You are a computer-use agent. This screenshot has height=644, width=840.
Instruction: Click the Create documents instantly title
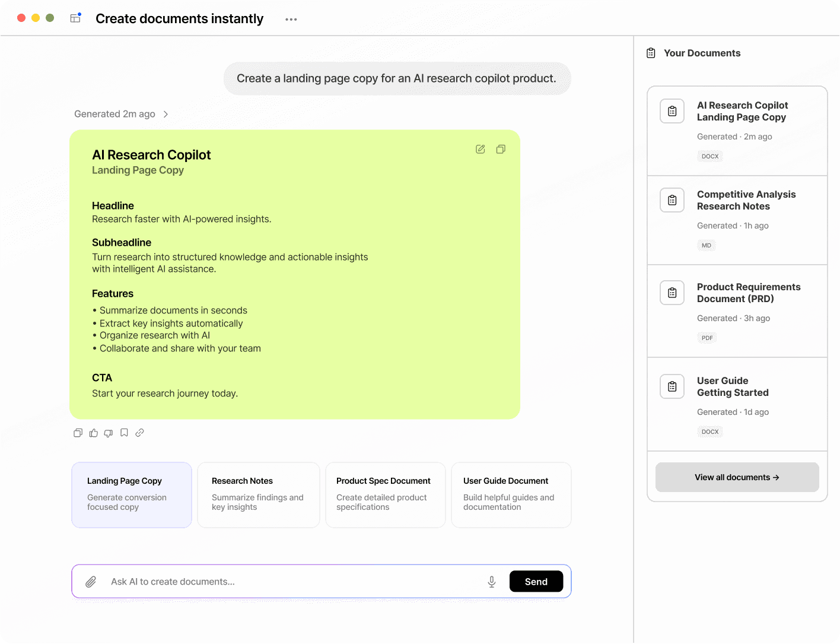click(179, 19)
